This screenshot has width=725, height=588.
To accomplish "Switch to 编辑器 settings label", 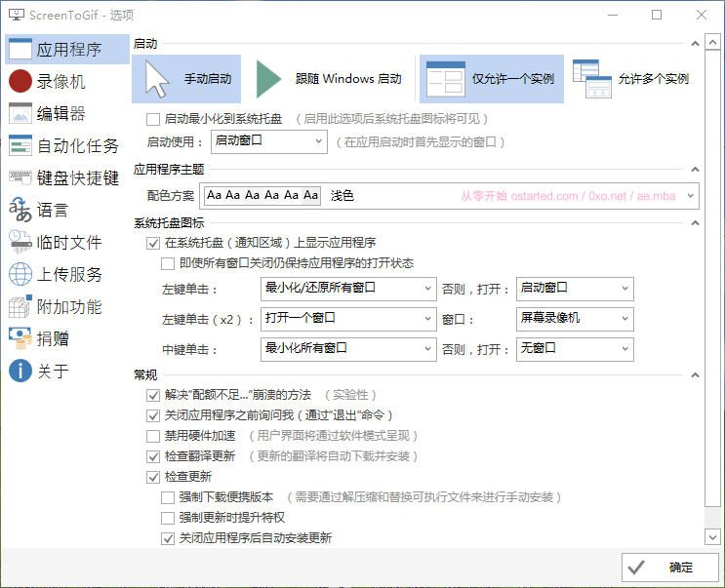I will click(x=61, y=114).
